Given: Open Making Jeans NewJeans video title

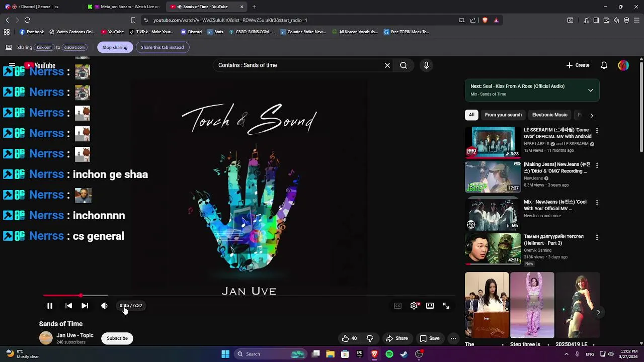Looking at the screenshot, I should (557, 168).
